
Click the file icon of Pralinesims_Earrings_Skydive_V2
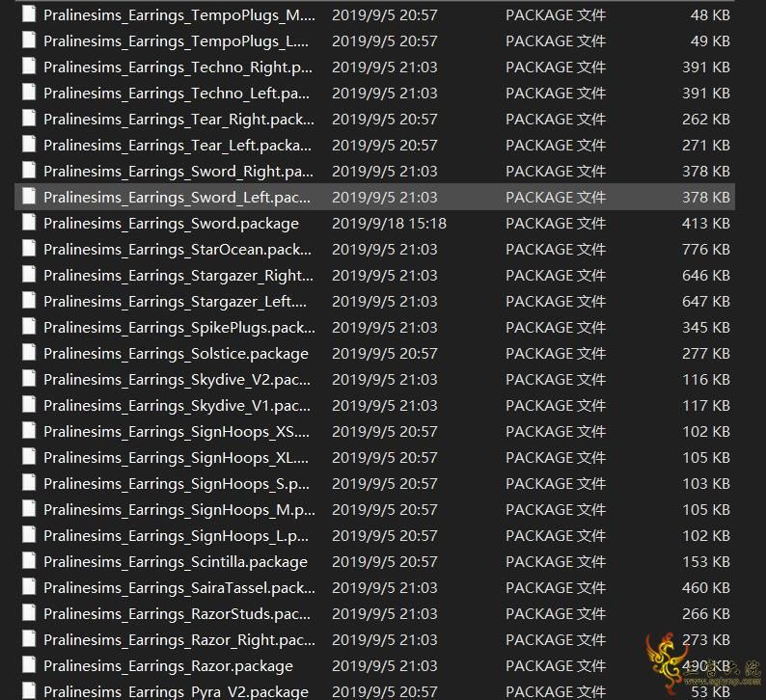coord(29,379)
